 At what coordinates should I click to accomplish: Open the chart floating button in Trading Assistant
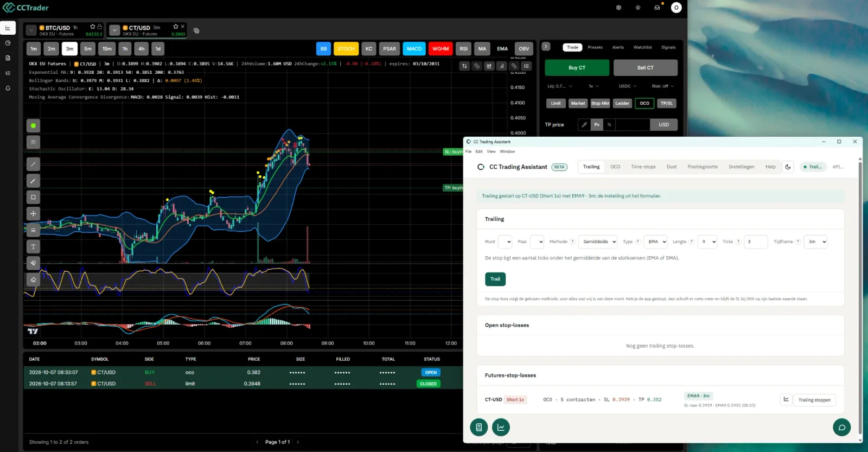pos(501,427)
